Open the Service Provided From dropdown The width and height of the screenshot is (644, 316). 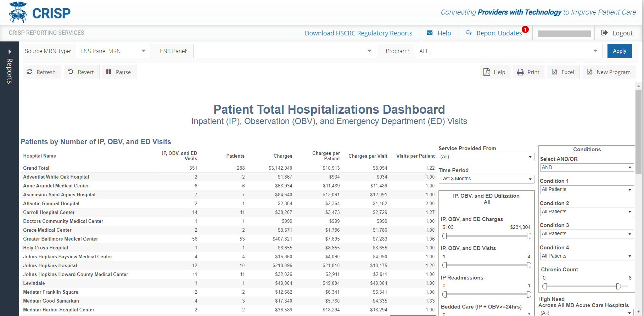pos(486,157)
